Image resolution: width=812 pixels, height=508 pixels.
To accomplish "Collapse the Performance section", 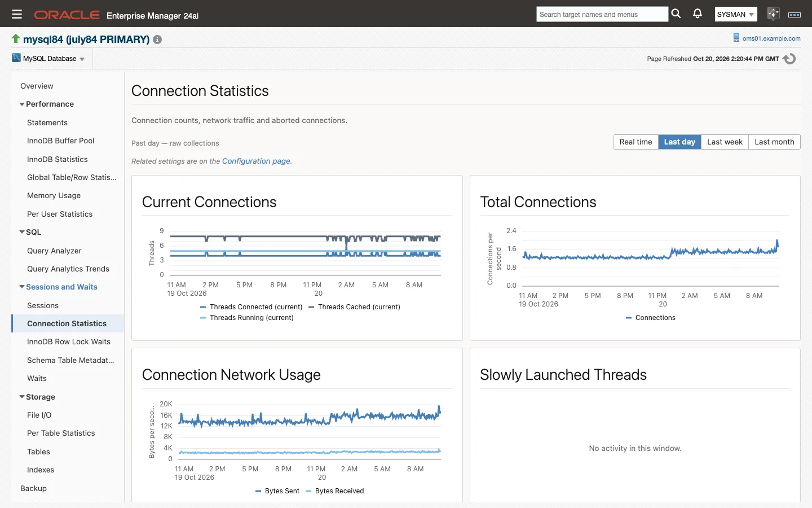I will point(22,104).
